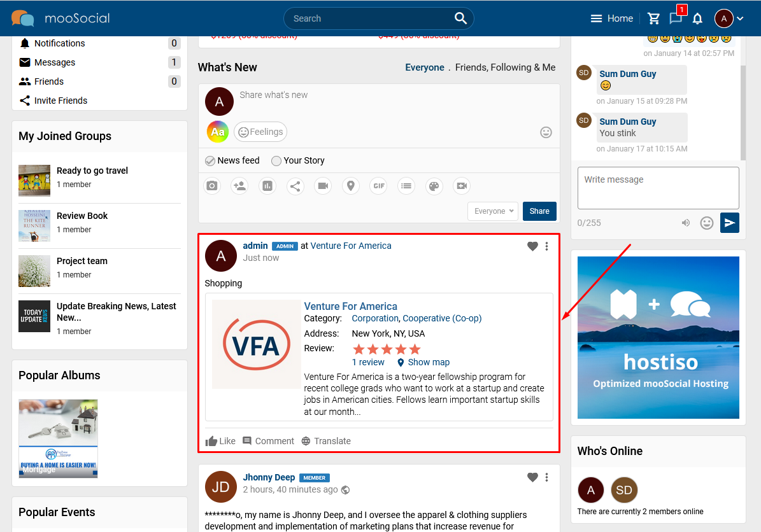Open the Home menu item

620,18
